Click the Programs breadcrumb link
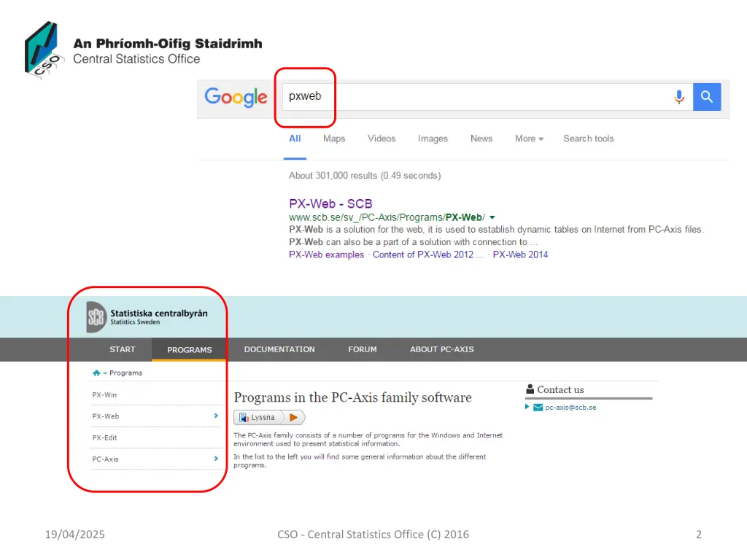 click(x=125, y=373)
